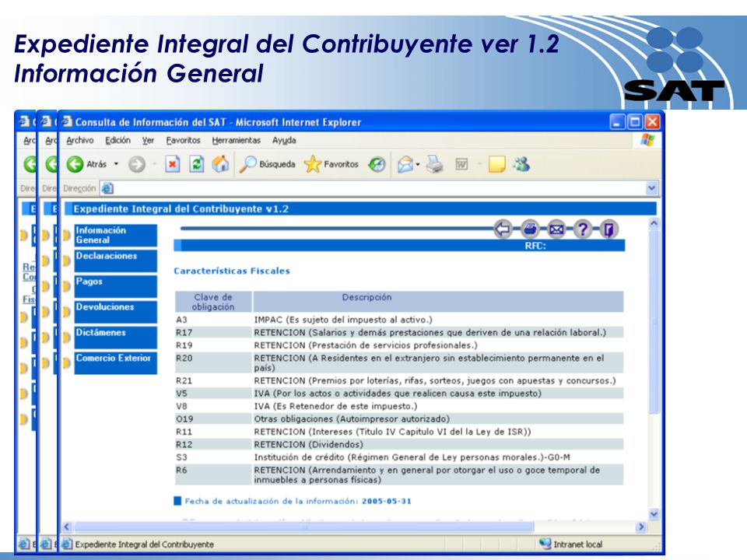The image size is (747, 560).
Task: Select Información General sidebar section
Action: click(116, 235)
